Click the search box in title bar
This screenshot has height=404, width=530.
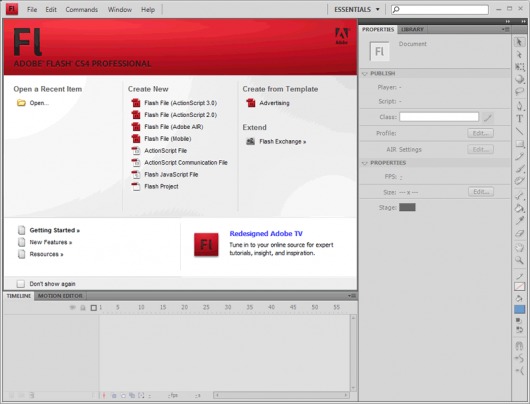[x=440, y=9]
